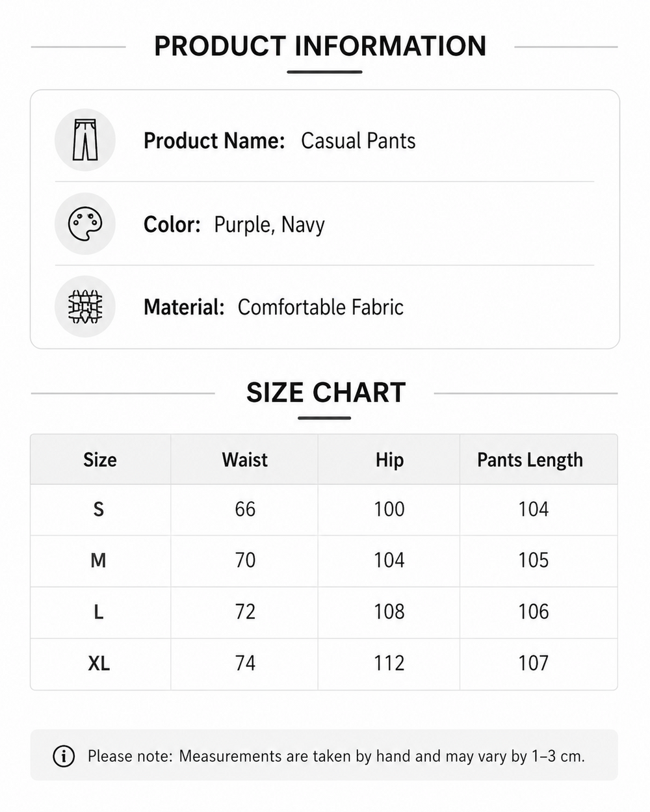The width and height of the screenshot is (650, 812).
Task: Click the Purple, Navy color value
Action: point(269,225)
